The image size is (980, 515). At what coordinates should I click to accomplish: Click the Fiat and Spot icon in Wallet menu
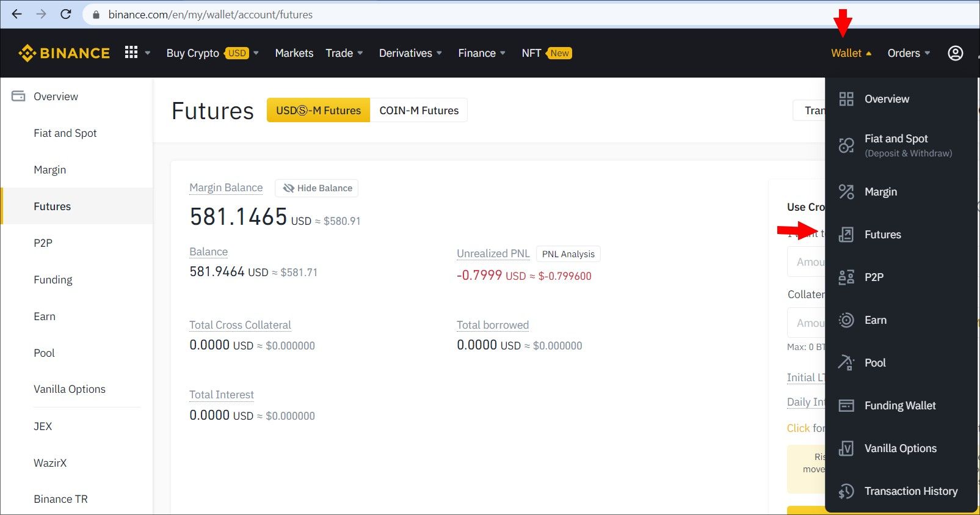[x=846, y=145]
